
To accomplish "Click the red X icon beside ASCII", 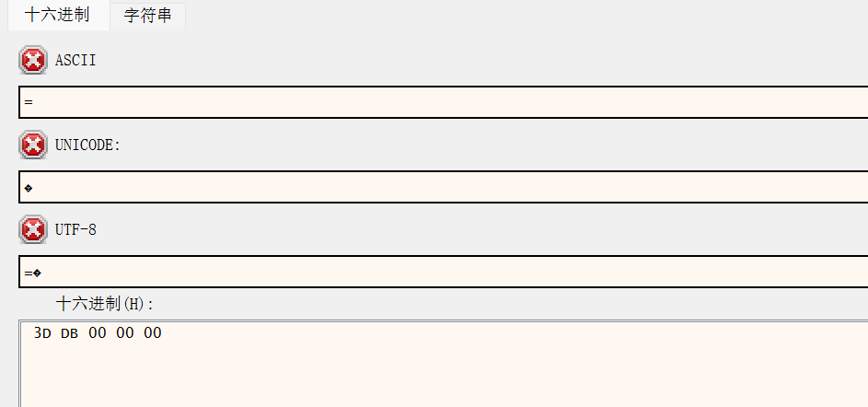I will (x=32, y=61).
